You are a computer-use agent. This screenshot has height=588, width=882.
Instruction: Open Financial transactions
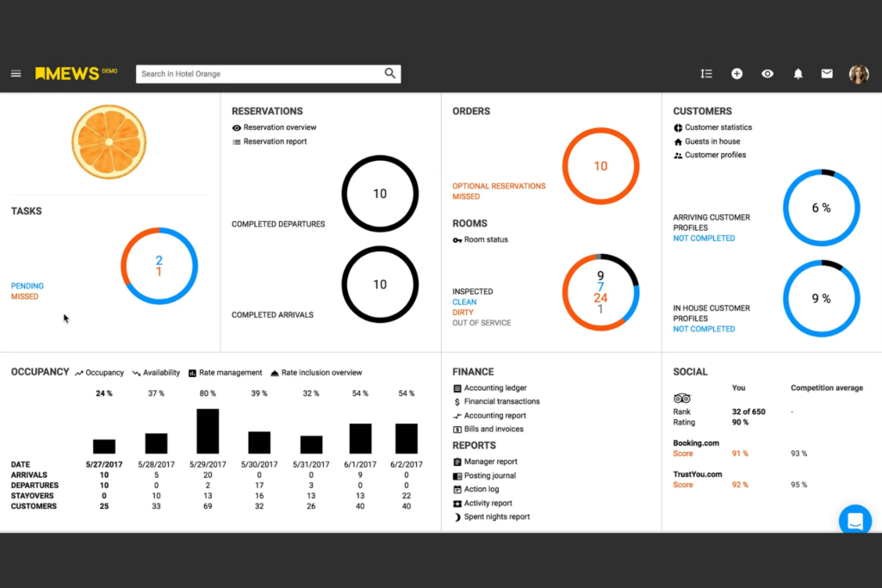point(502,401)
